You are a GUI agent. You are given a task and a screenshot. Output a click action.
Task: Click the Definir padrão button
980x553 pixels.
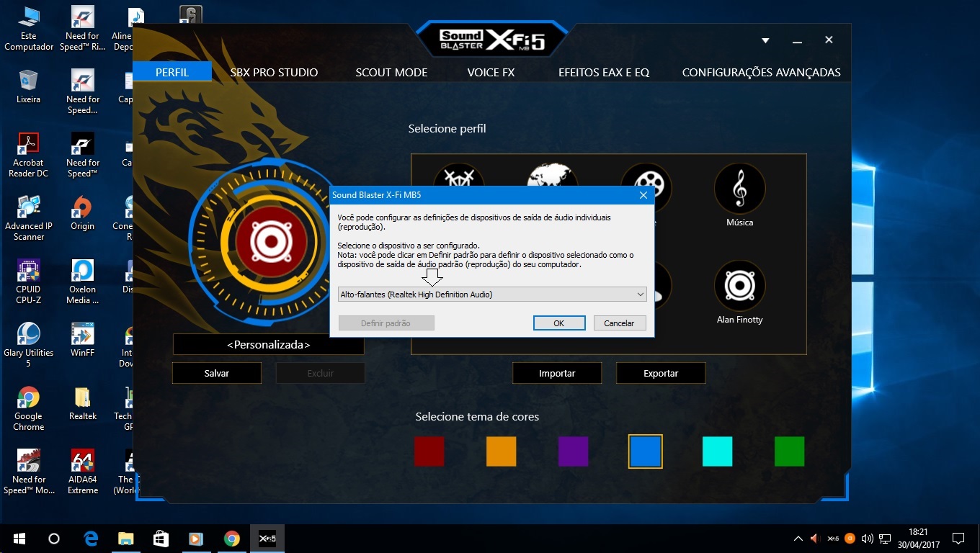click(x=386, y=323)
